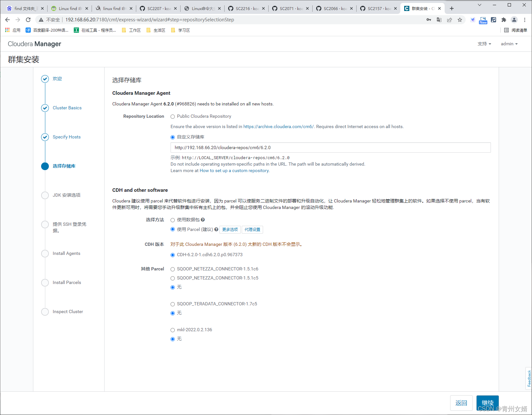Viewport: 532px width, 415px height.
Task: Open a new browser tab
Action: (452, 8)
